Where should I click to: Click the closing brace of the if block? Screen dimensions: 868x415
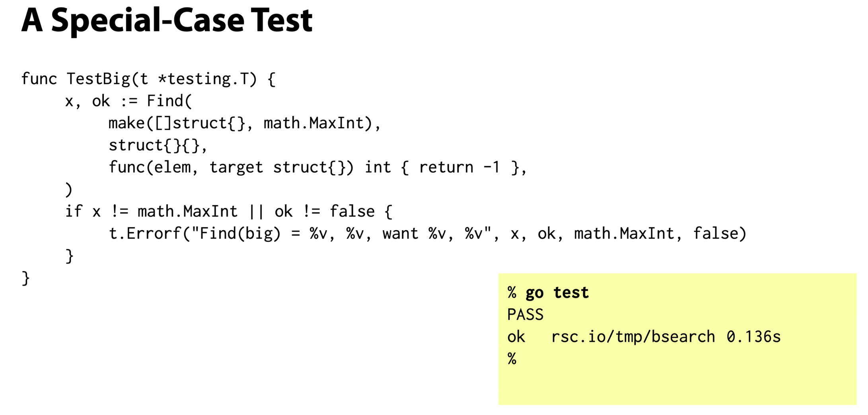[69, 256]
